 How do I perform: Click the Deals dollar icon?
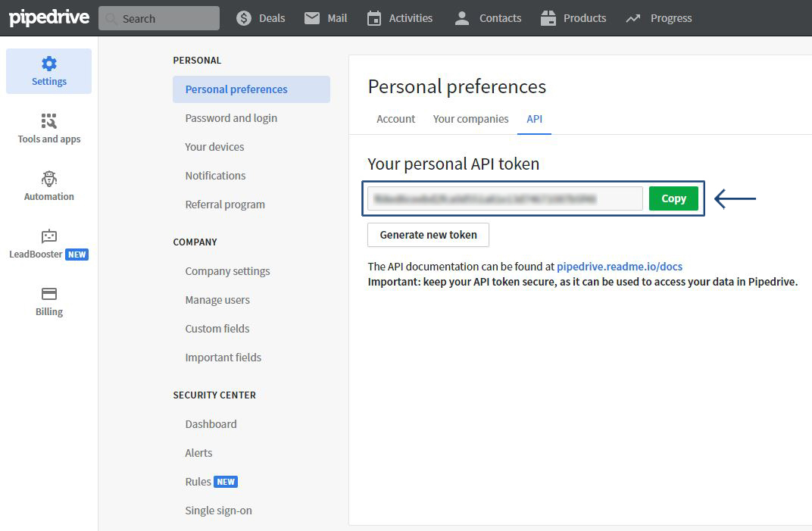point(244,18)
